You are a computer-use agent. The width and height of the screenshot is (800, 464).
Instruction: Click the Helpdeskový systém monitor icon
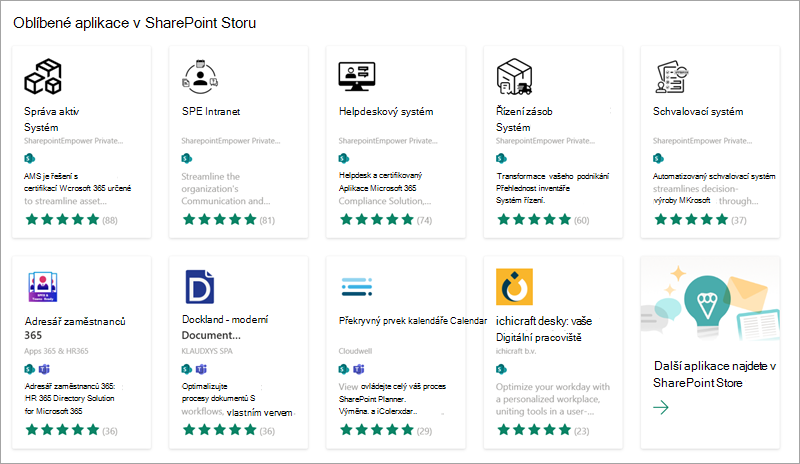pos(357,77)
